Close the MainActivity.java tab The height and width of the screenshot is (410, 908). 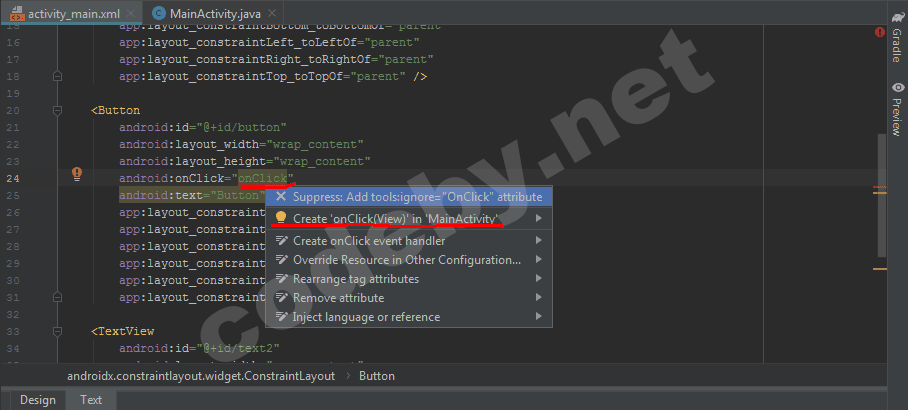click(x=272, y=13)
